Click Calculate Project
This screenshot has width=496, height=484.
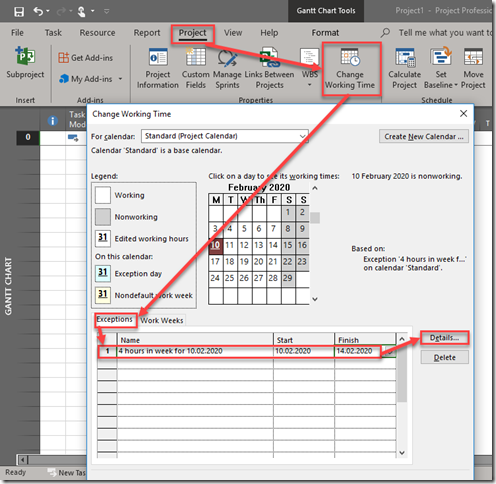[x=404, y=68]
